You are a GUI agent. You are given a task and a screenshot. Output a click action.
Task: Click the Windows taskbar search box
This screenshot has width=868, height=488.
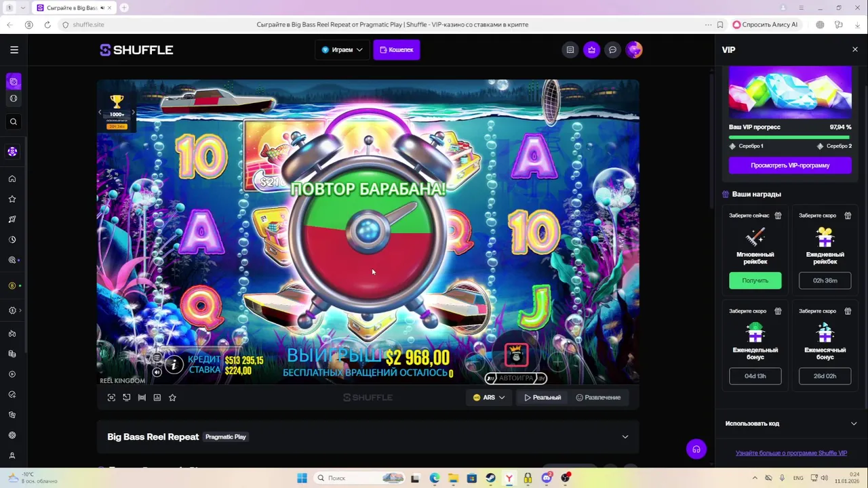click(x=359, y=478)
